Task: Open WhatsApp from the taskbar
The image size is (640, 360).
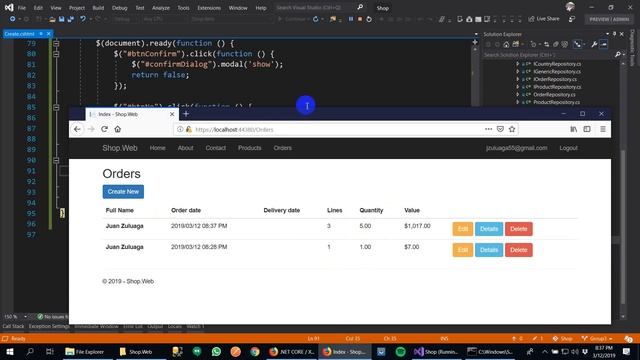Action: pos(216,351)
